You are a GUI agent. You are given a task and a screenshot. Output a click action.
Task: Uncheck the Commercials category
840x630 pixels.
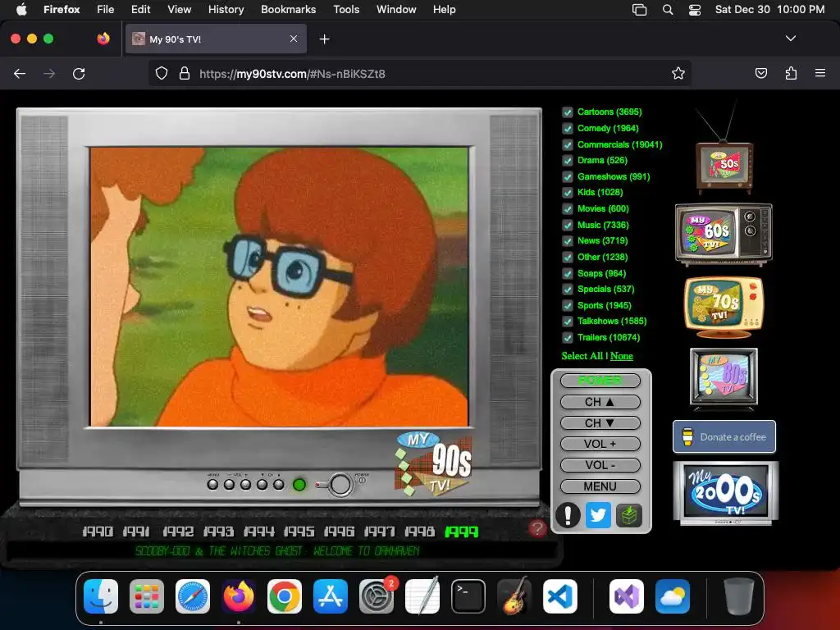[x=568, y=144]
